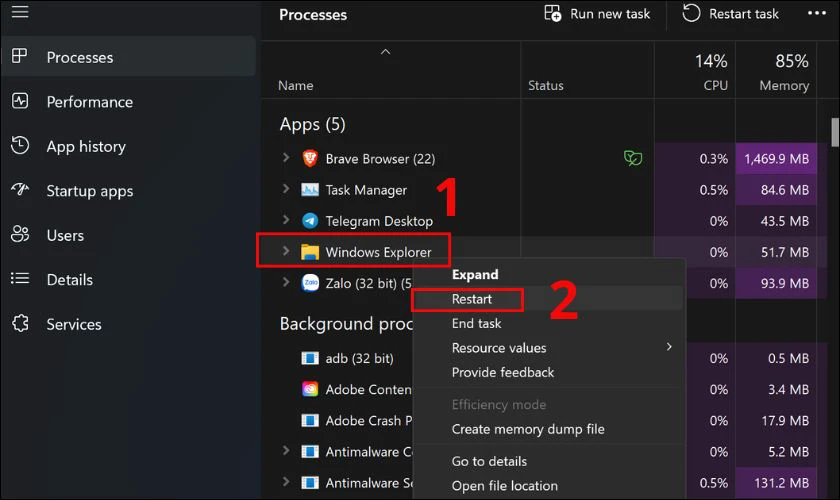Open the Resource values submenu arrow

point(669,347)
